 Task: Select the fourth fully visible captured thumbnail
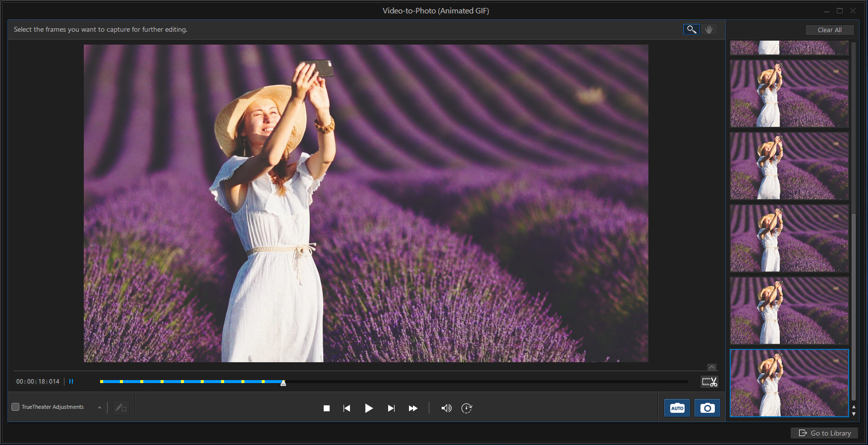tap(789, 311)
